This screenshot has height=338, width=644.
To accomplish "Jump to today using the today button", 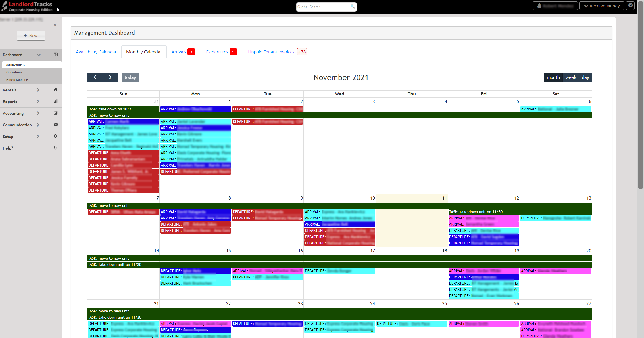I will click(x=130, y=77).
